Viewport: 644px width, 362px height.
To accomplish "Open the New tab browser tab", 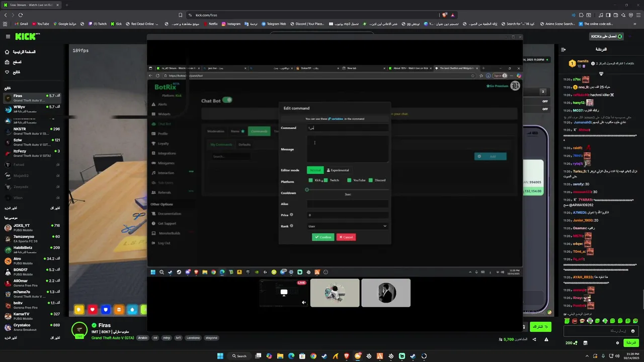I will (365, 68).
